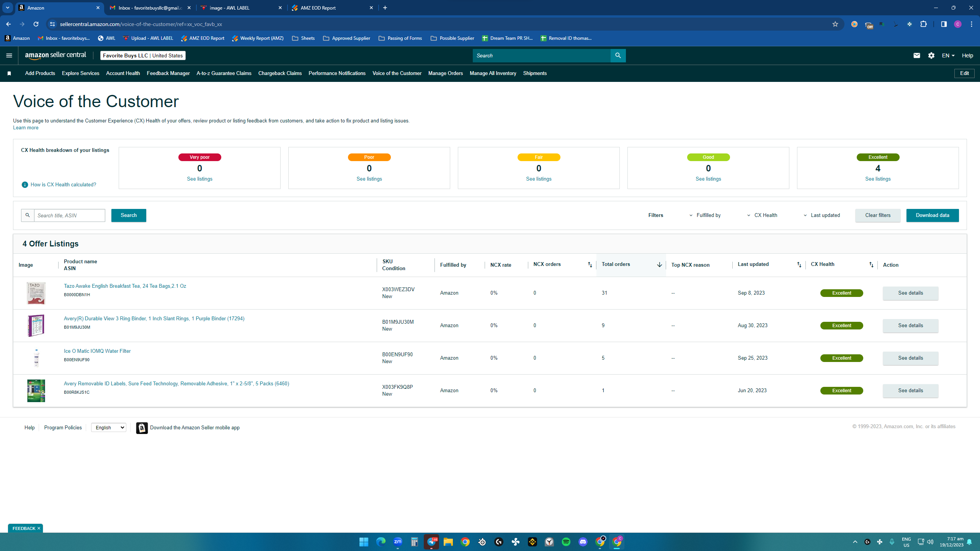Click the top Seller Central search box
The height and width of the screenshot is (551, 980).
542,55
